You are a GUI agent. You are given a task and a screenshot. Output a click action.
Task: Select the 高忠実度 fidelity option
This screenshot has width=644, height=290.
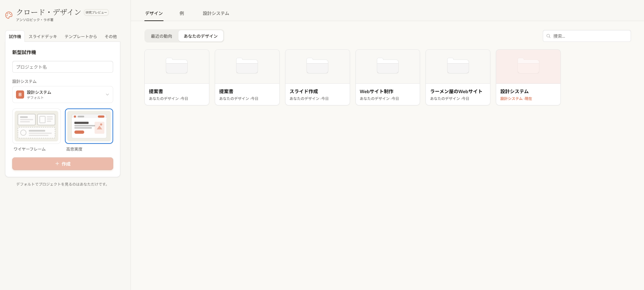click(x=89, y=126)
